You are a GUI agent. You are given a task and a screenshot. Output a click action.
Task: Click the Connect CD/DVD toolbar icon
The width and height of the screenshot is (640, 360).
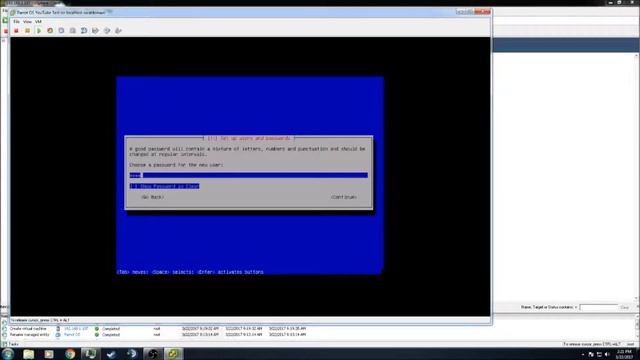[107, 31]
